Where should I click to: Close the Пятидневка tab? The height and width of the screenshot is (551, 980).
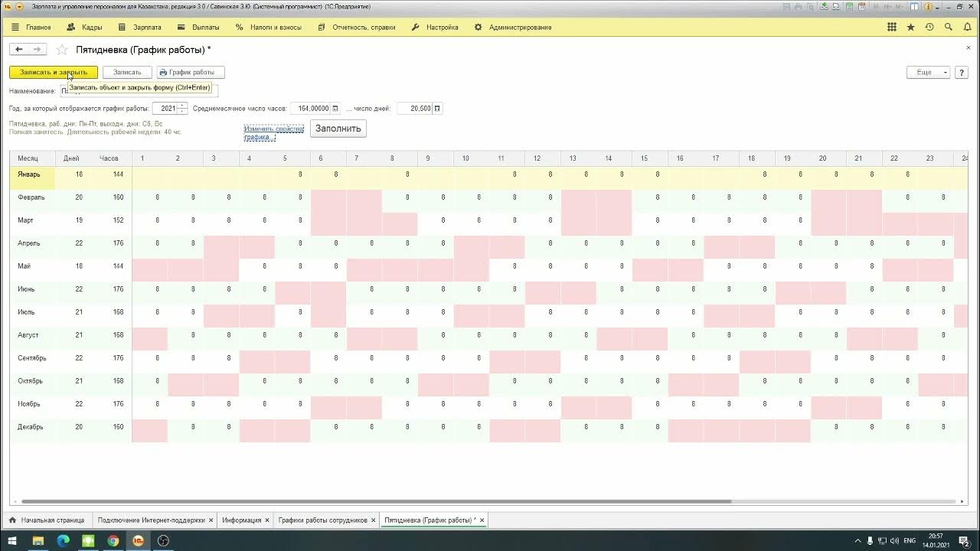[482, 520]
